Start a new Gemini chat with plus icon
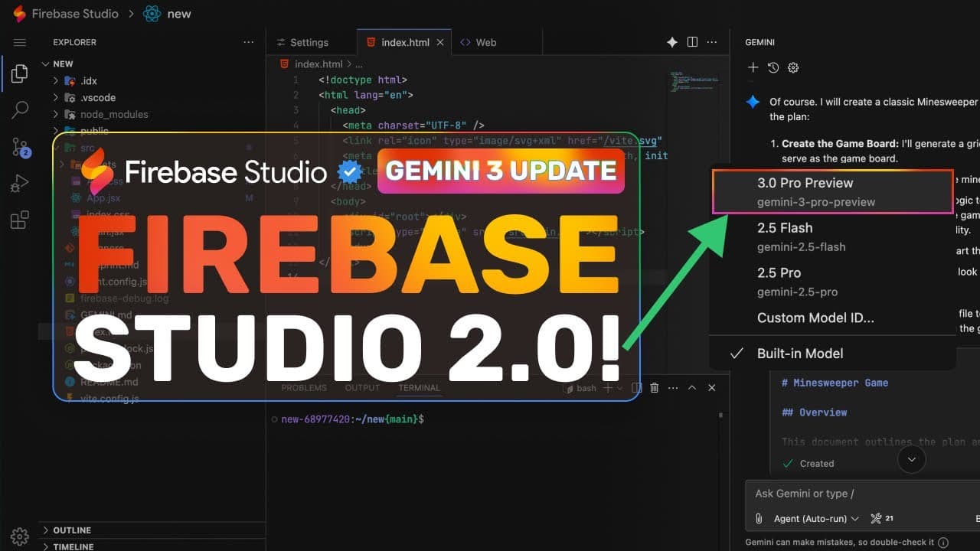 [753, 67]
